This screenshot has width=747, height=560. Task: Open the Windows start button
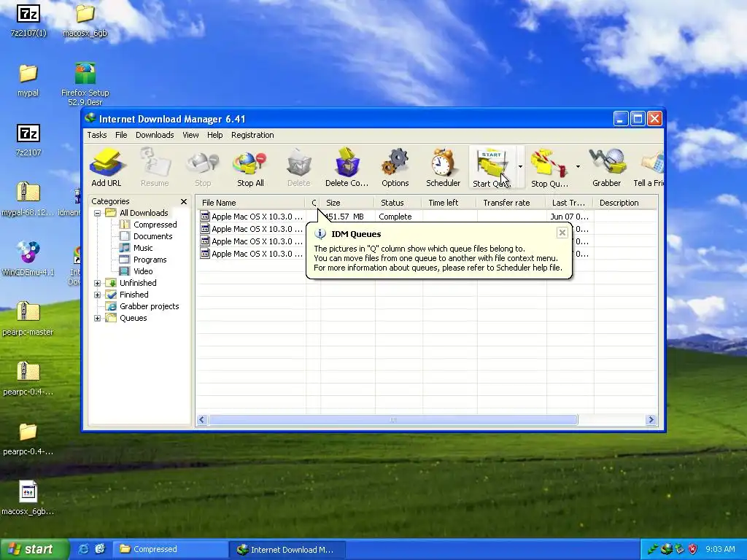click(34, 550)
